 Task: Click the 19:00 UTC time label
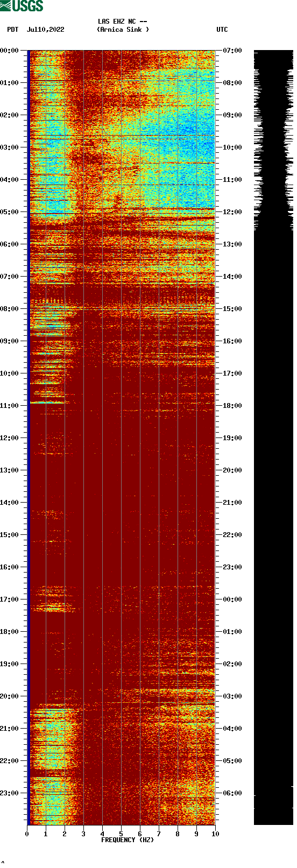[x=232, y=438]
